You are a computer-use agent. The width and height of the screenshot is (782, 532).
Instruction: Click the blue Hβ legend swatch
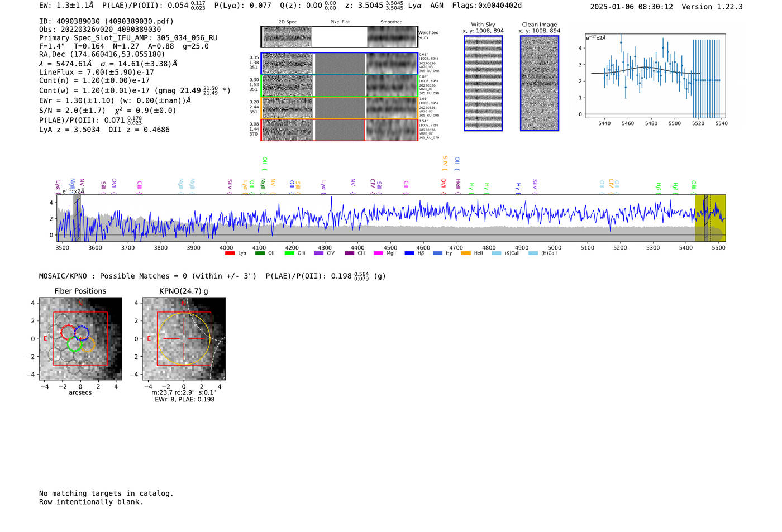coord(409,253)
